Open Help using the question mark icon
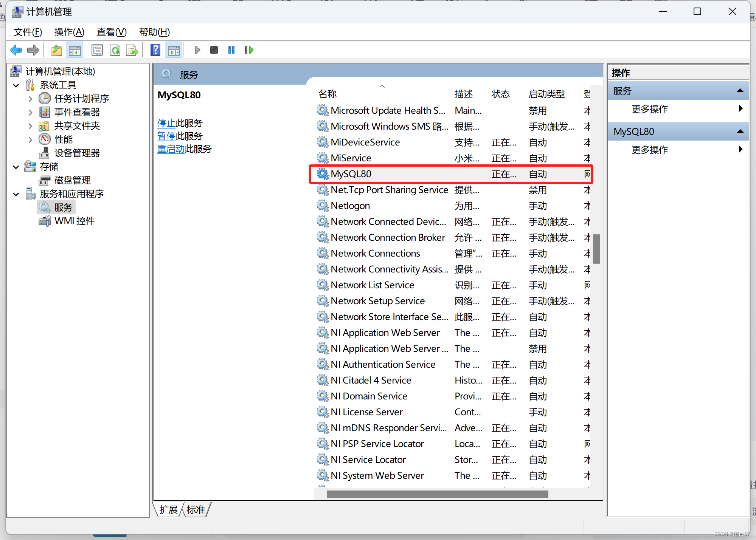The height and width of the screenshot is (540, 756). [155, 50]
